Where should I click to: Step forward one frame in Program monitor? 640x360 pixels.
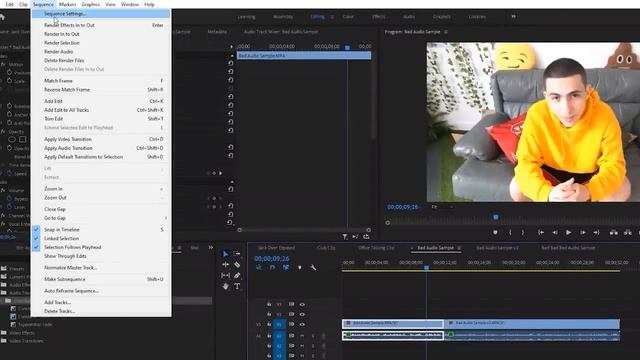pyautogui.click(x=583, y=232)
